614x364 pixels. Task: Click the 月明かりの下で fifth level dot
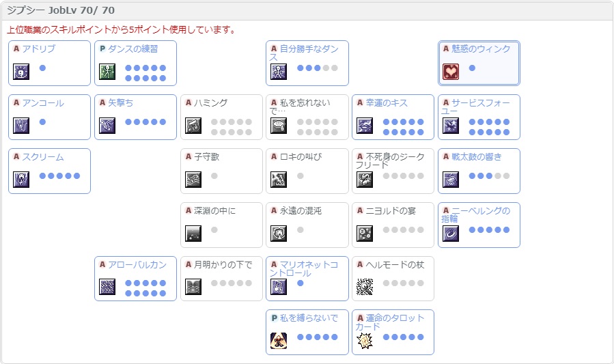pos(248,283)
